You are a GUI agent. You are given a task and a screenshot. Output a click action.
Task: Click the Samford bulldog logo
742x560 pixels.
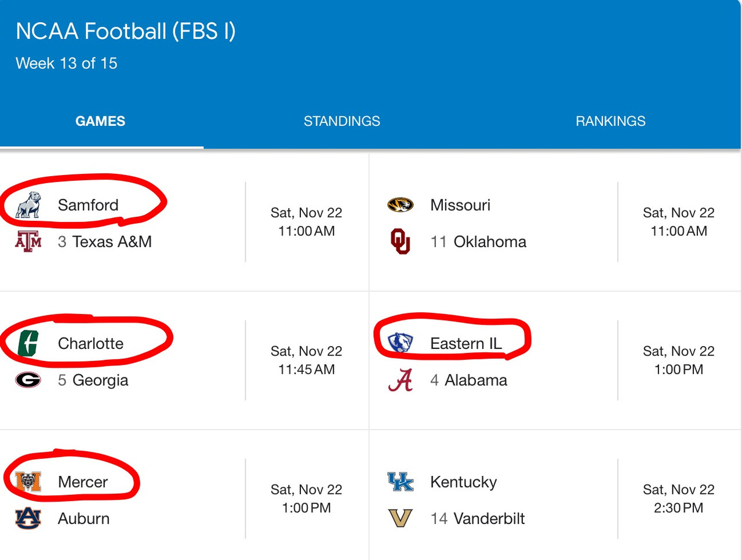pos(28,205)
